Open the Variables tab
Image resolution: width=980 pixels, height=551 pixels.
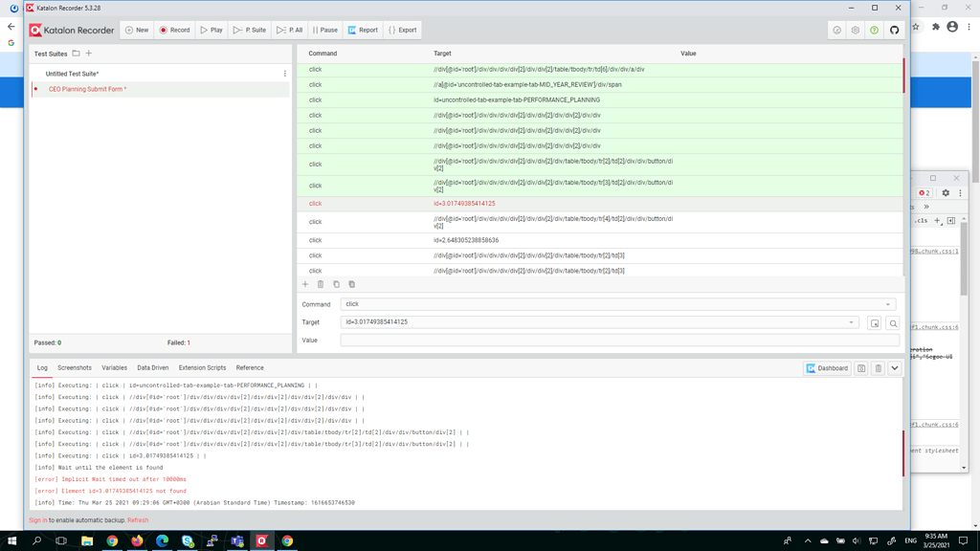[115, 368]
